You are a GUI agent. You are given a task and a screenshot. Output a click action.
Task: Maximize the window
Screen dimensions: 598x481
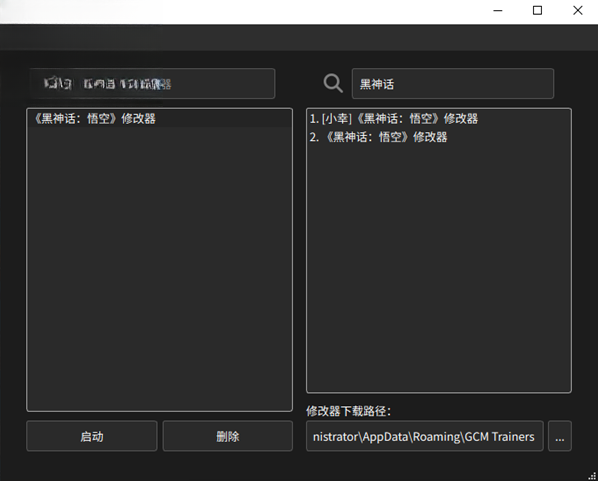[x=537, y=11]
